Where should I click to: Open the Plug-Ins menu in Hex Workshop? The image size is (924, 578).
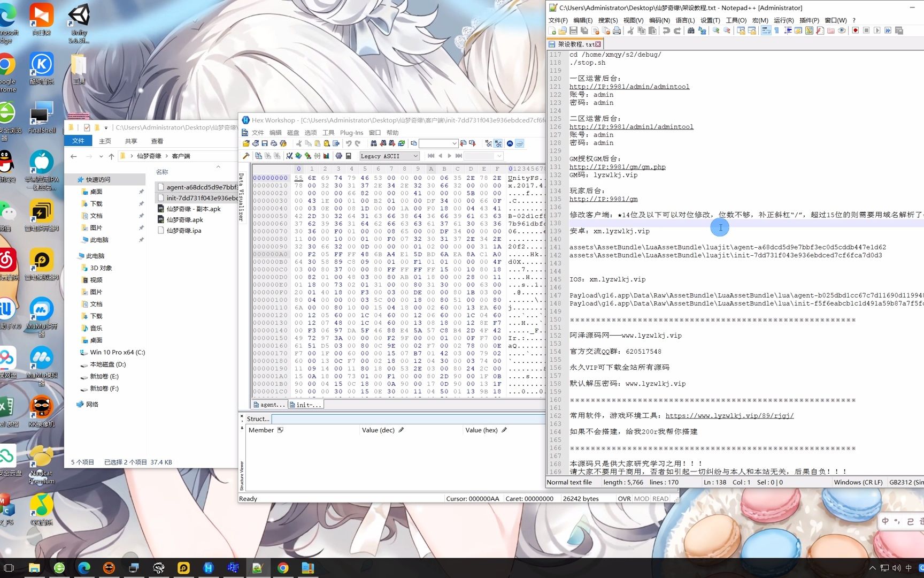point(351,133)
